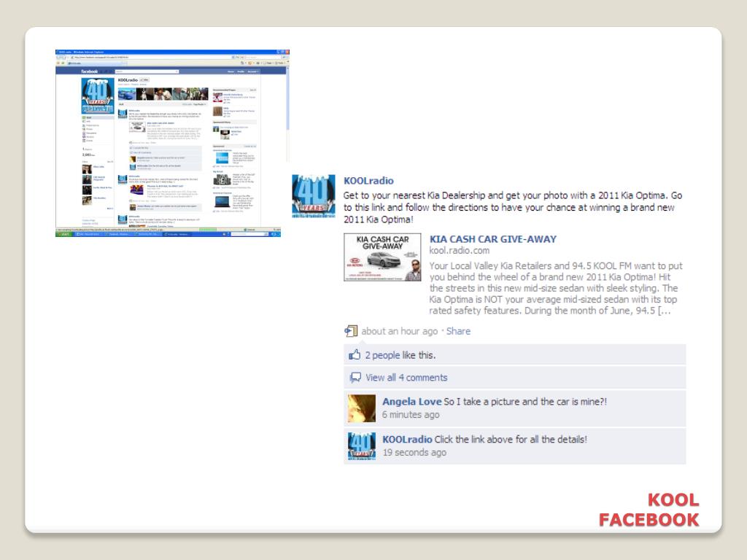Click KOOLradio's avatar on the reply comment
Image resolution: width=747 pixels, height=560 pixels.
pyautogui.click(x=362, y=446)
